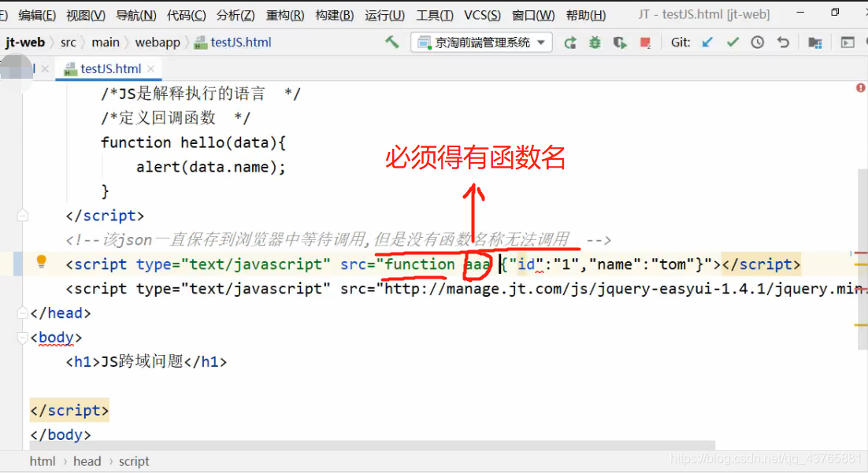Click jt-web in the navigation breadcrumb
This screenshot has height=473, width=868.
25,42
